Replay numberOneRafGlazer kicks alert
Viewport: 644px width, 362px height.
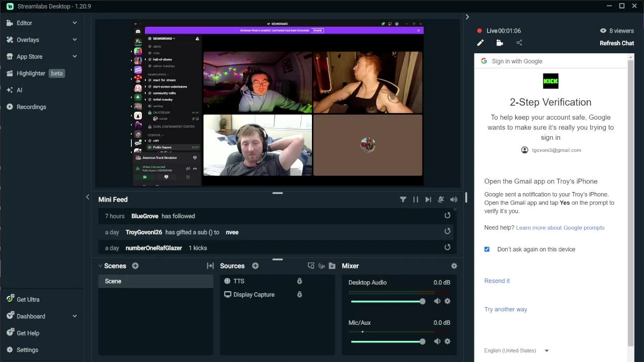pos(447,247)
